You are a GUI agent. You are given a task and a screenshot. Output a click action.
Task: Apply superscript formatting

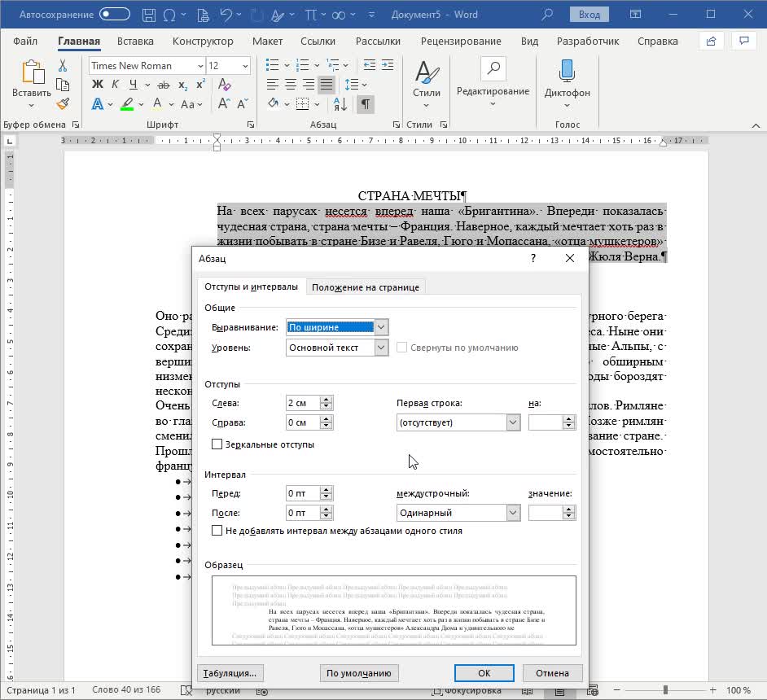200,85
